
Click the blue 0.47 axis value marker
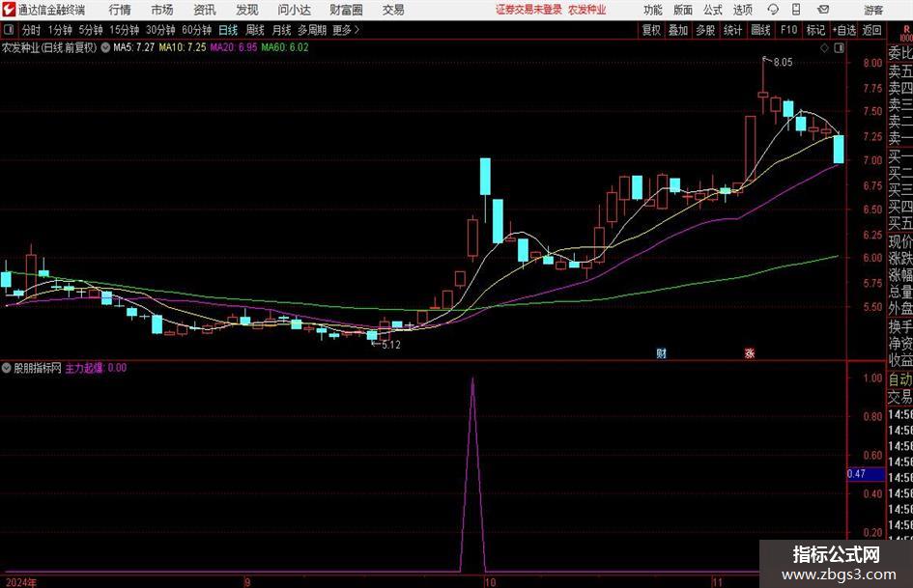coord(866,474)
